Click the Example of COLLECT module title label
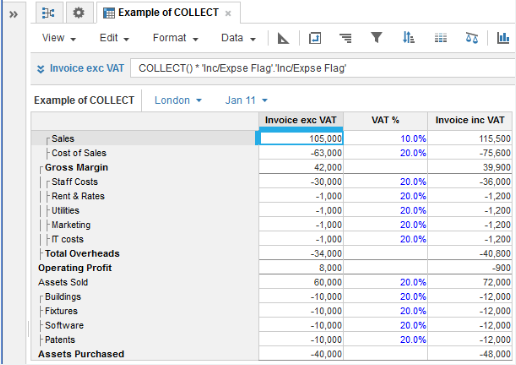 tap(84, 100)
